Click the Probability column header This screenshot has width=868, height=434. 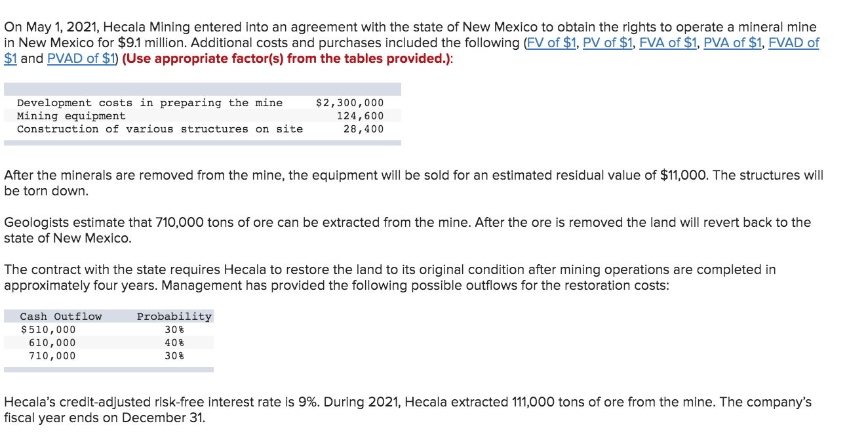click(x=174, y=317)
